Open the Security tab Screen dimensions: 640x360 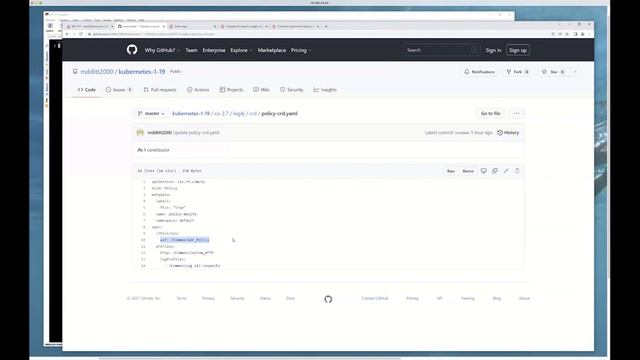coord(291,90)
